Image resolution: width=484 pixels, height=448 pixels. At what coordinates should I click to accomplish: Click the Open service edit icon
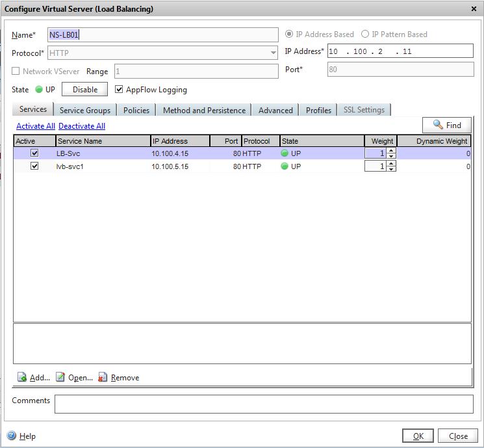tap(60, 377)
